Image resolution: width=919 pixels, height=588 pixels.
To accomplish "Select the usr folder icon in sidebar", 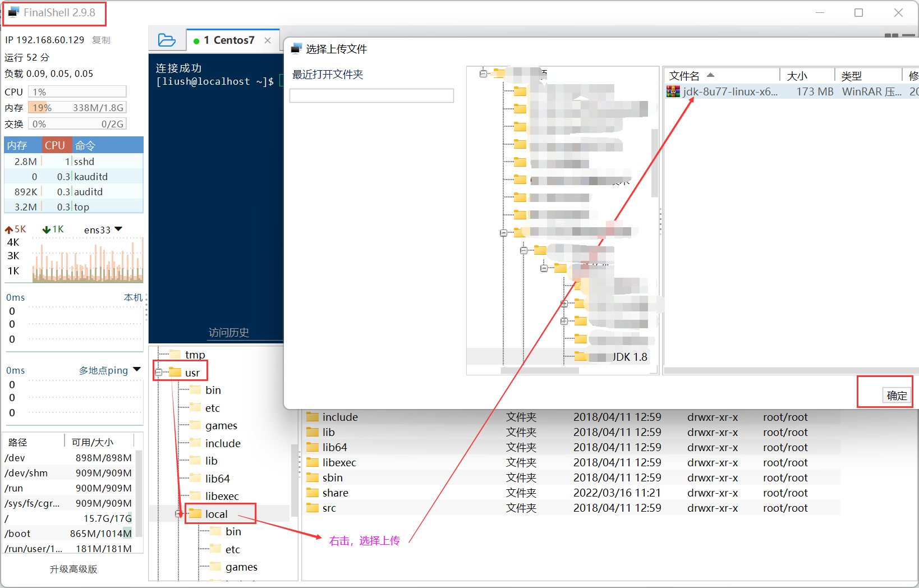I will click(176, 372).
